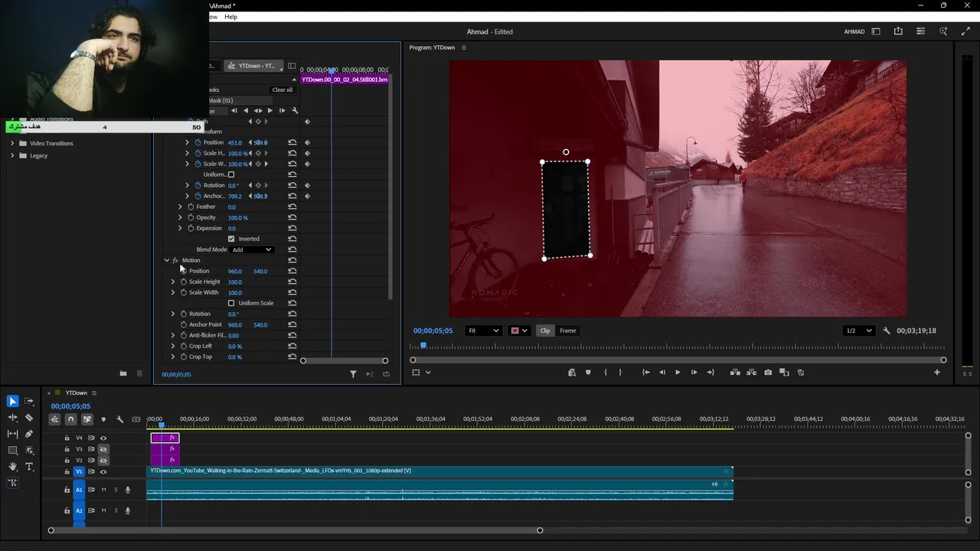Play the Program Monitor
Viewport: 980px width, 551px height.
678,373
